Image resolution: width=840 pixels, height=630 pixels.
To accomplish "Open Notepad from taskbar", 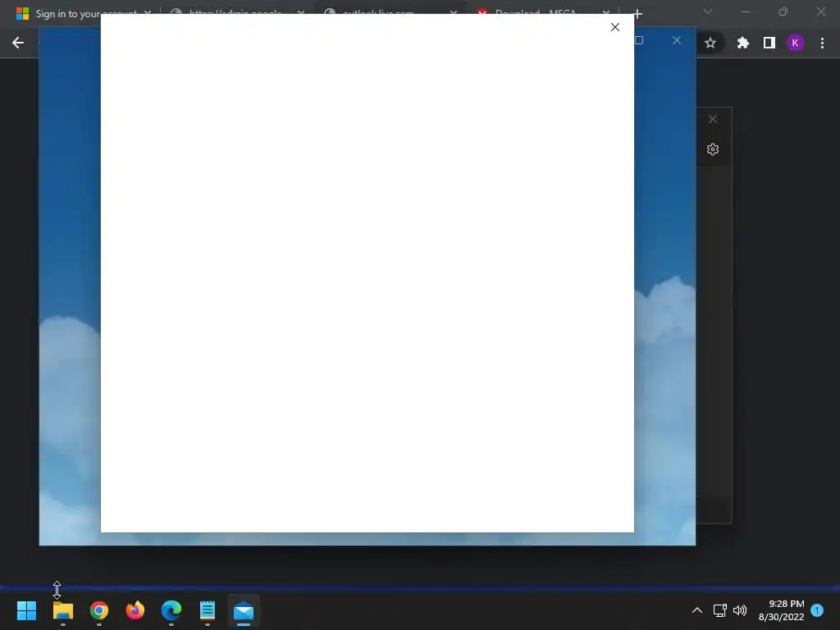I will pyautogui.click(x=208, y=610).
